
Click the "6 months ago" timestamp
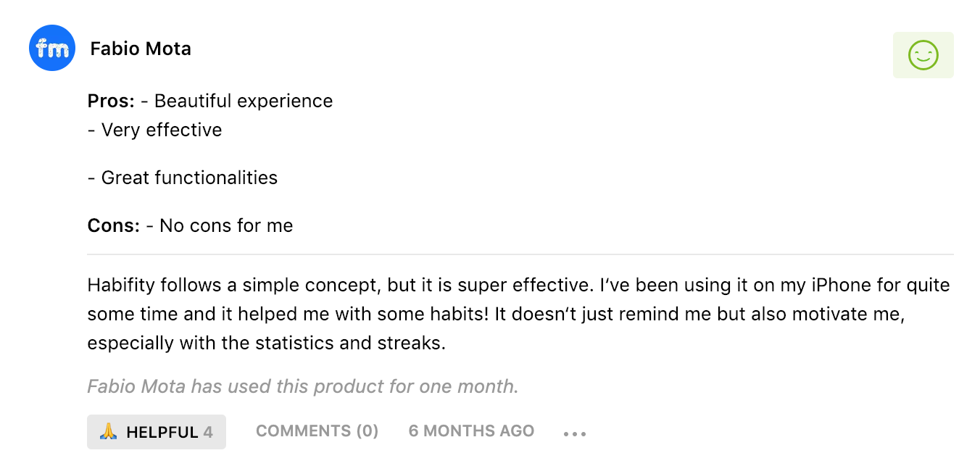(x=471, y=431)
